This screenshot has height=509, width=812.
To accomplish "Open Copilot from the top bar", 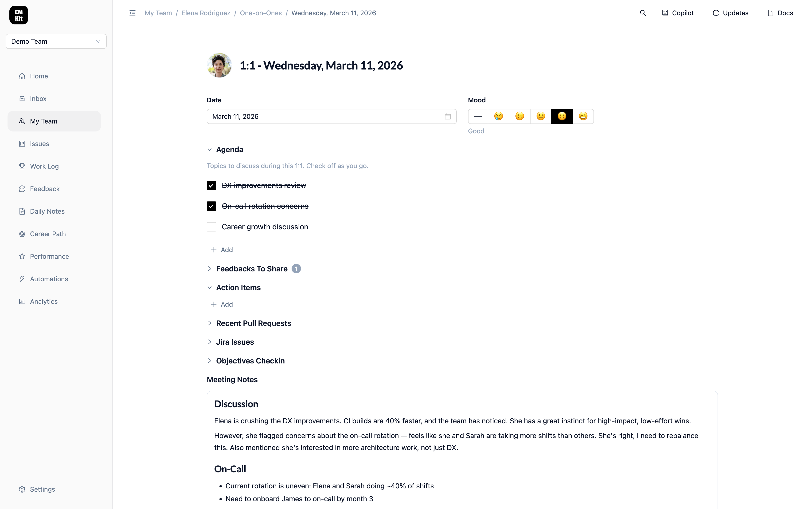I will (x=678, y=13).
